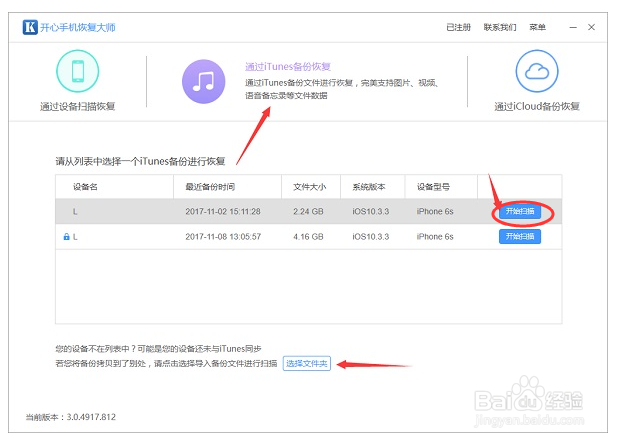Open the 菜单 menu
Image resolution: width=619 pixels, height=442 pixels.
537,27
